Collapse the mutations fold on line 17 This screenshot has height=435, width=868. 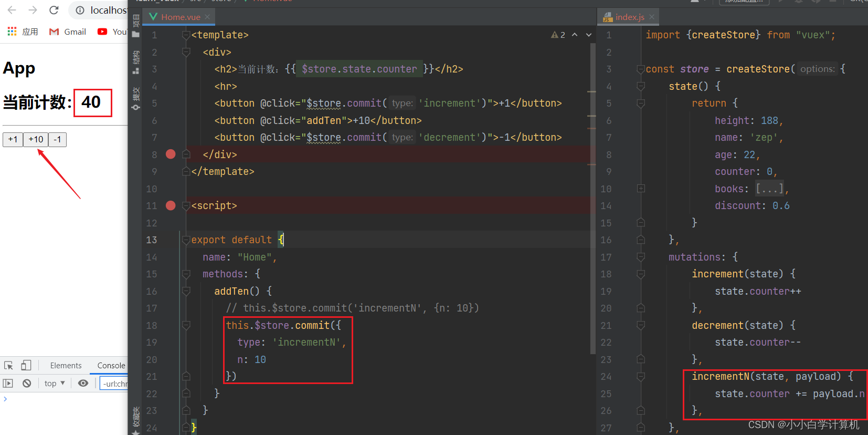(x=641, y=257)
